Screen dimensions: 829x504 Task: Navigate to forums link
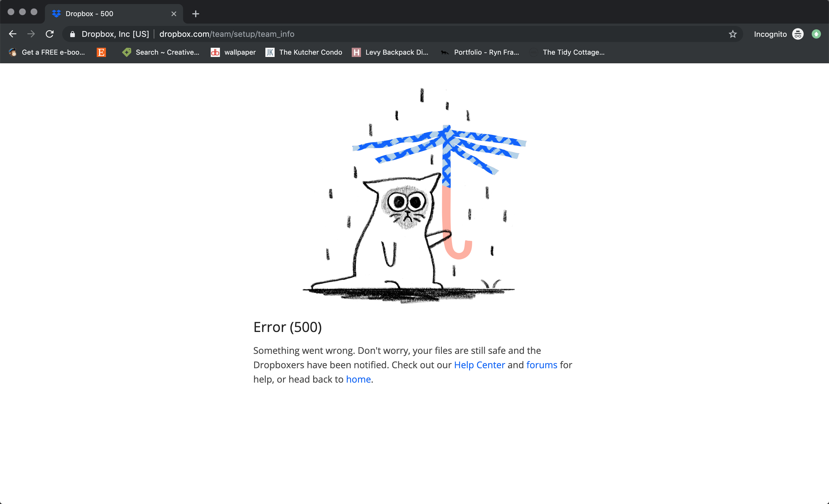click(x=541, y=364)
